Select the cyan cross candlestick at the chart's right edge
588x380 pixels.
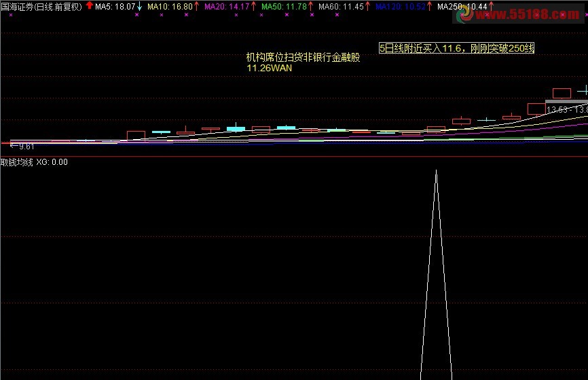[584, 91]
